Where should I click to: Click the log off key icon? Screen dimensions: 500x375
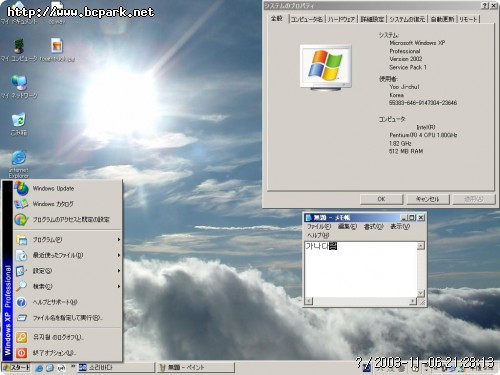(x=21, y=337)
